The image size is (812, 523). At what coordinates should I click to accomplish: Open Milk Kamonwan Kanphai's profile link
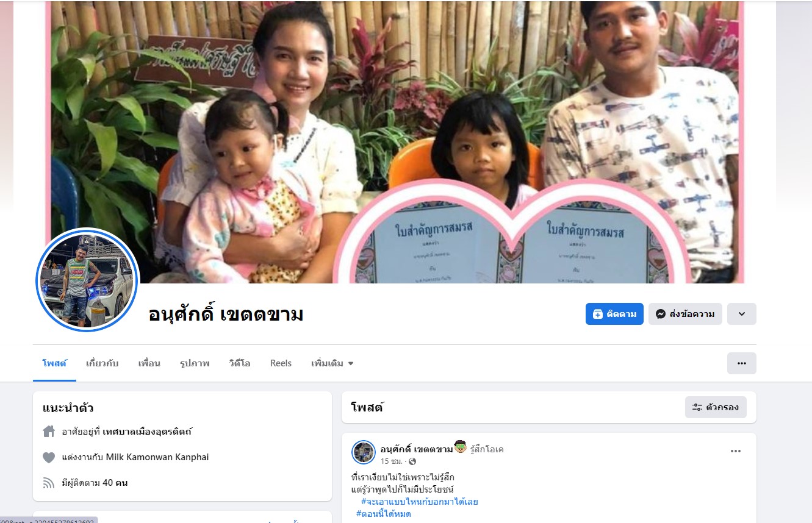pos(157,457)
